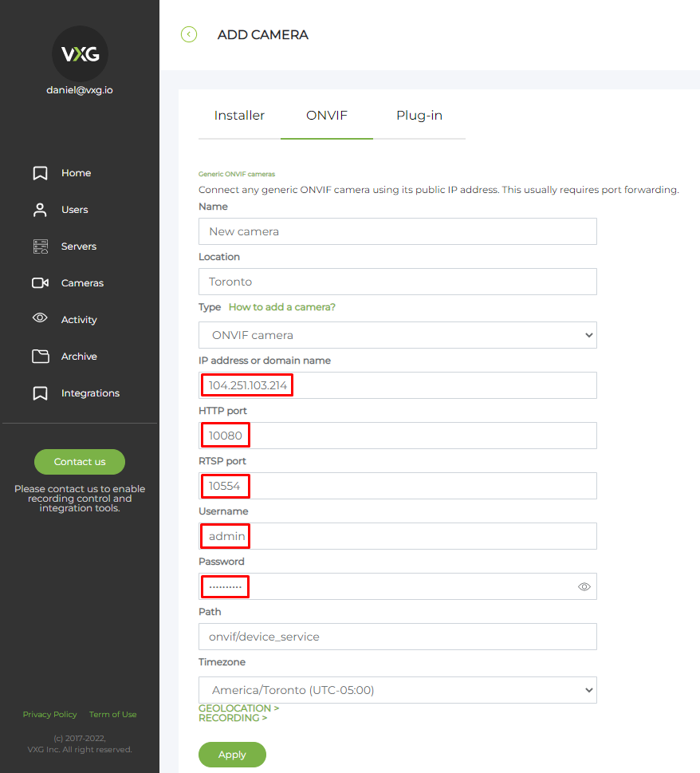Go to the Cameras section

click(83, 282)
